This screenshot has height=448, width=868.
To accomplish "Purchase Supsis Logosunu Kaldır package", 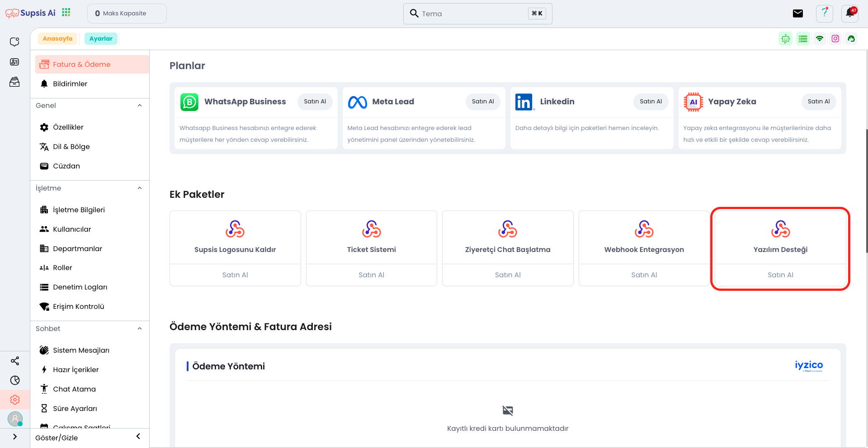I will coord(235,275).
